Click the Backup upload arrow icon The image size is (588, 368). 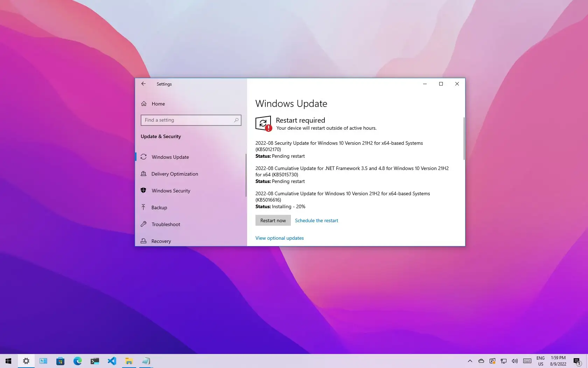pyautogui.click(x=143, y=207)
